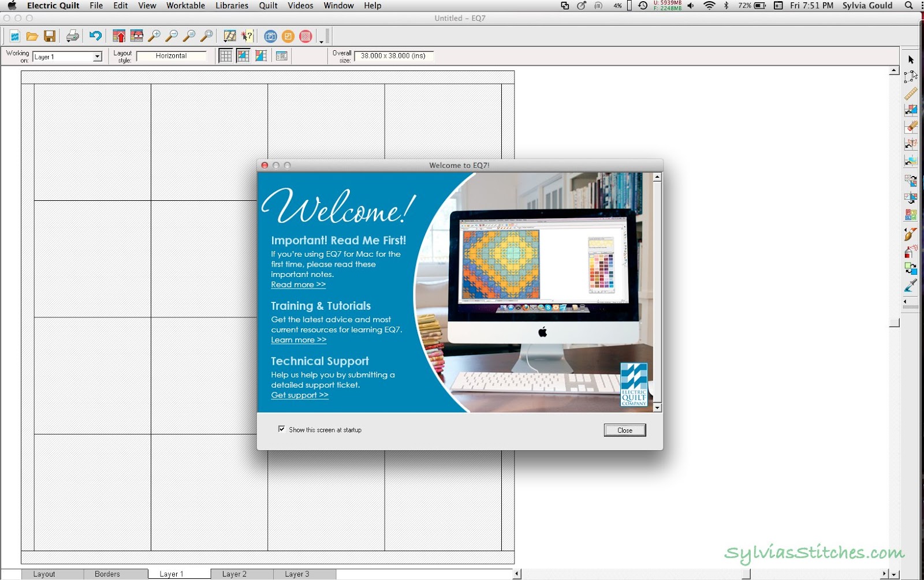
Task: Select the Flip Block tool
Action: click(911, 198)
